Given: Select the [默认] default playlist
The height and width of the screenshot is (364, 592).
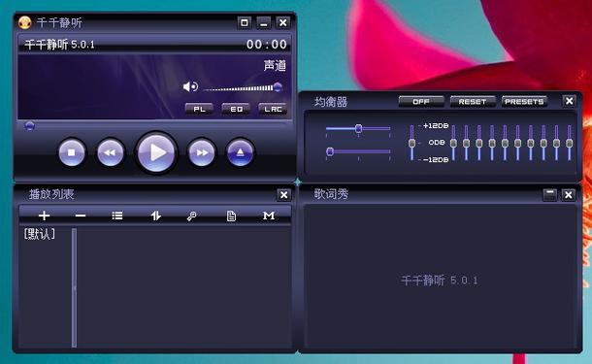Looking at the screenshot, I should [x=39, y=234].
